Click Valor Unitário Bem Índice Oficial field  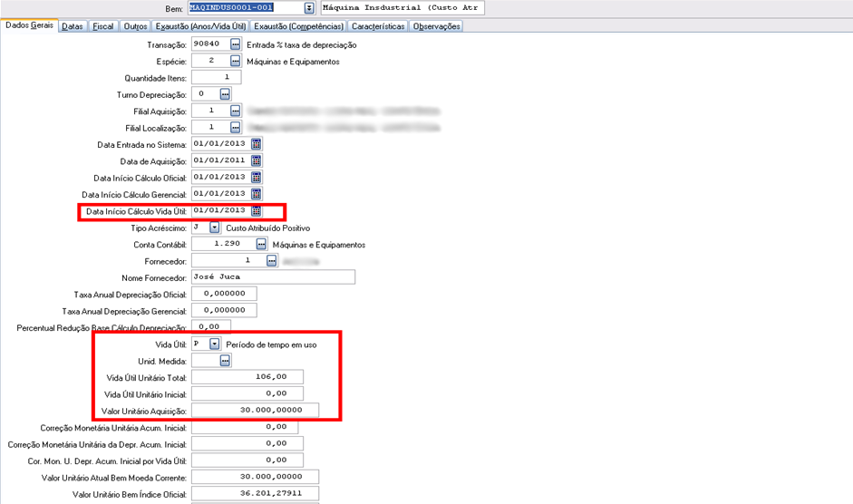pyautogui.click(x=255, y=494)
